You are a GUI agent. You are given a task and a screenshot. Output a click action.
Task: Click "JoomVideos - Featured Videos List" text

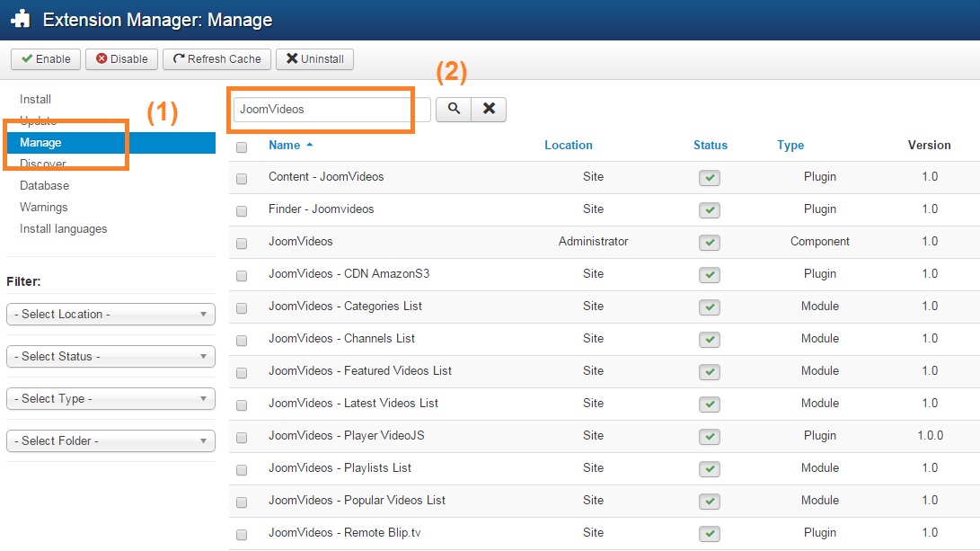[x=360, y=371]
